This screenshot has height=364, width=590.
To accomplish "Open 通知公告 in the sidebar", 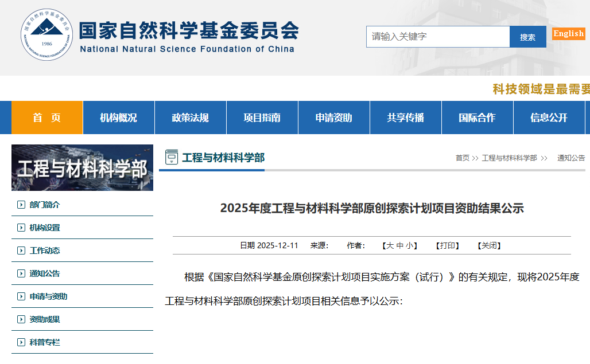I will 45,273.
